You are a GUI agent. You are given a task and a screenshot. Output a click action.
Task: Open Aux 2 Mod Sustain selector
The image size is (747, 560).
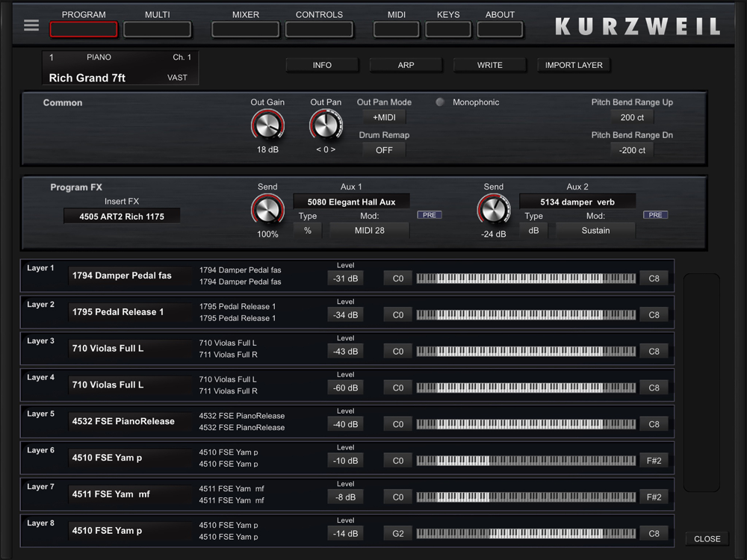[x=595, y=231]
